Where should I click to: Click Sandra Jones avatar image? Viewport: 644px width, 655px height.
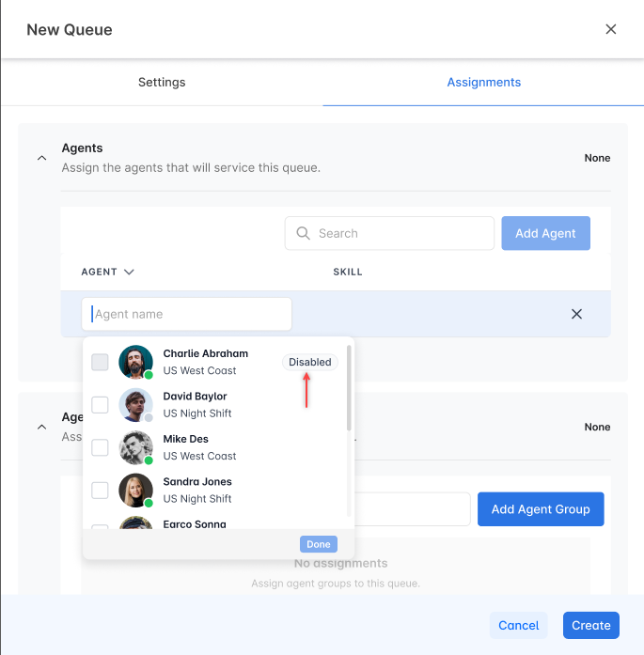click(135, 490)
